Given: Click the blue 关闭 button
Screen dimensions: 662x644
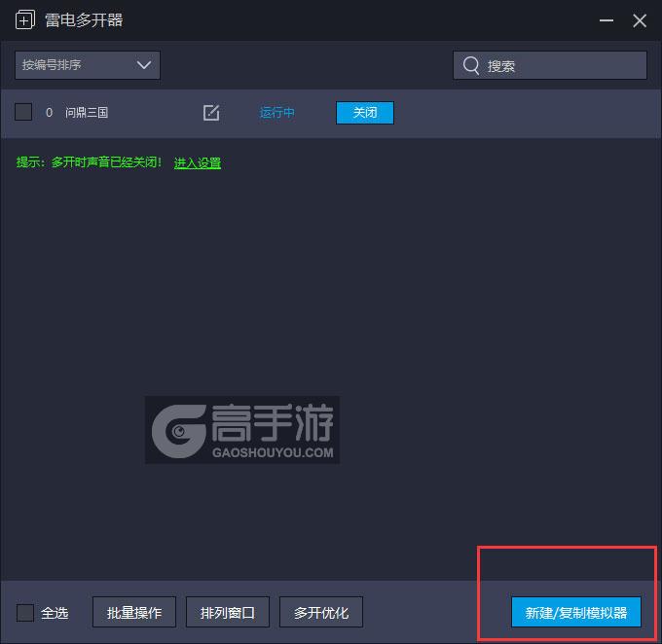Looking at the screenshot, I should (365, 113).
